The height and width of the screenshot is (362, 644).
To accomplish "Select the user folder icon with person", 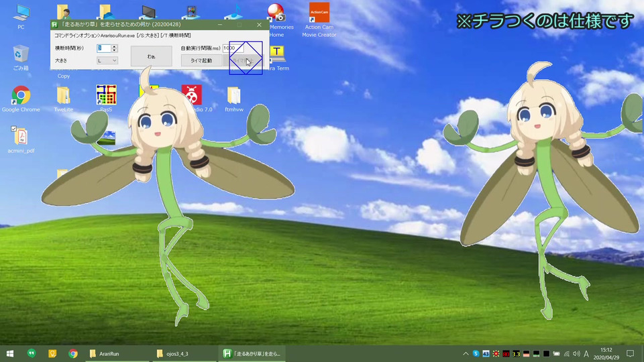I will tap(63, 11).
